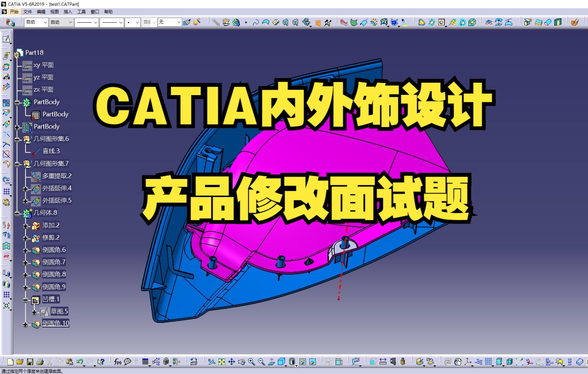Click the paintbrush icon in graphic properties toolbar
The image size is (588, 374).
187,22
